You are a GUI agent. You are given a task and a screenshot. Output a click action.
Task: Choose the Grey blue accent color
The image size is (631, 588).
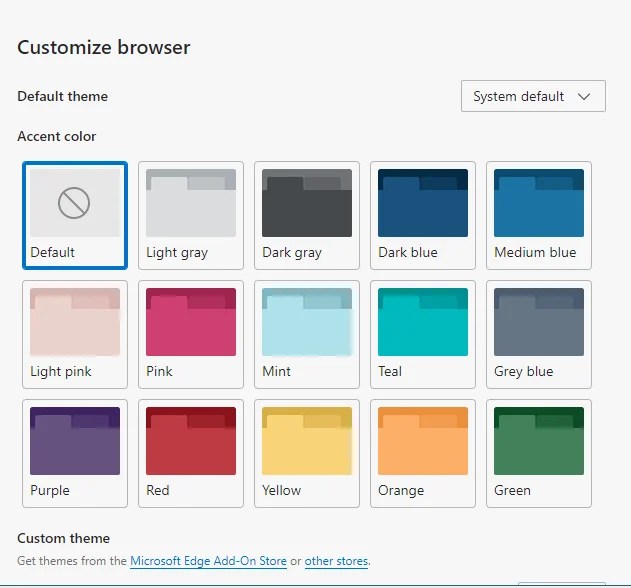(538, 334)
